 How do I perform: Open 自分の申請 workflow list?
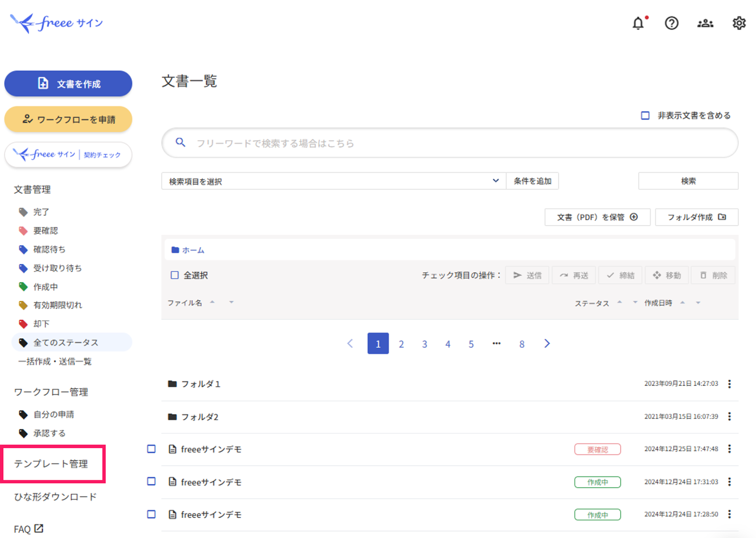53,415
